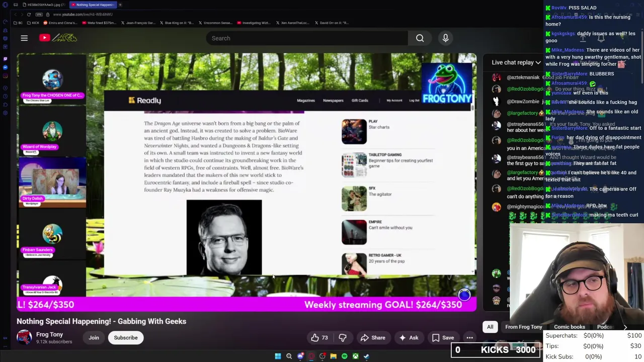Click the Tabletop Gaming article thumbnail
The height and width of the screenshot is (362, 644).
pyautogui.click(x=354, y=165)
